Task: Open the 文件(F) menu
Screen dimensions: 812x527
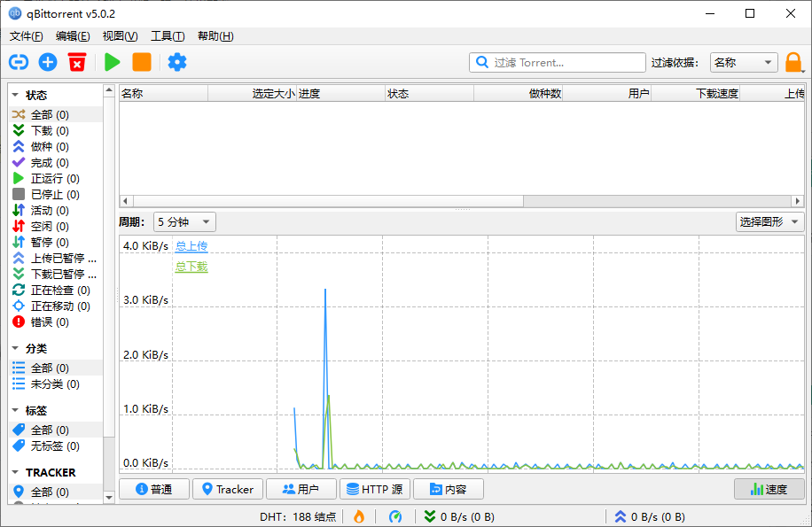Action: 26,36
